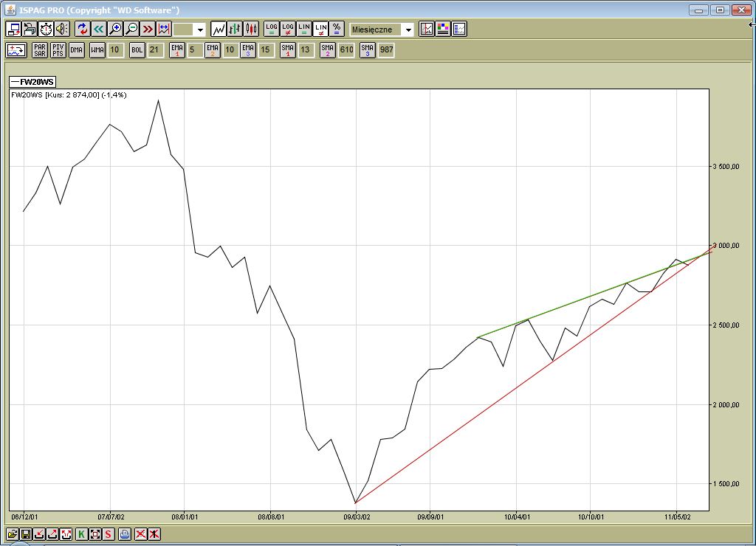This screenshot has height=546, width=756.
Task: Click the teal double-left rewind arrows
Action: tap(99, 29)
